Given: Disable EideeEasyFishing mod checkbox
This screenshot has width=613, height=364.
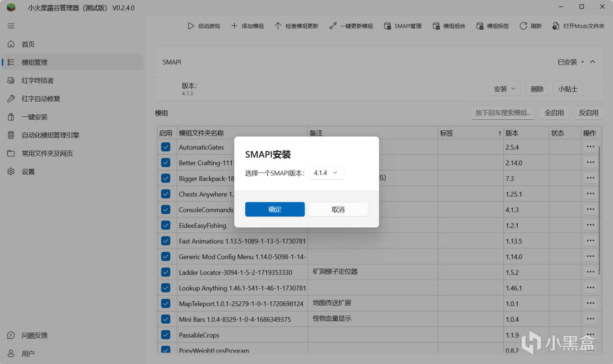Looking at the screenshot, I should point(166,225).
